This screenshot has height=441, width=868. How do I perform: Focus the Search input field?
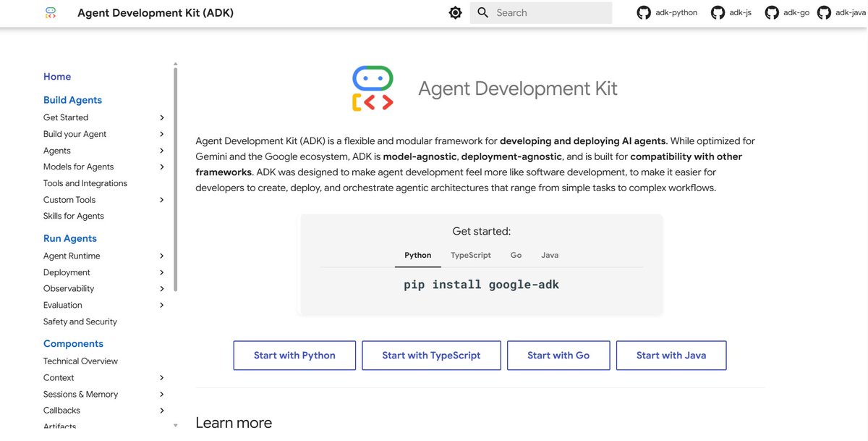541,13
